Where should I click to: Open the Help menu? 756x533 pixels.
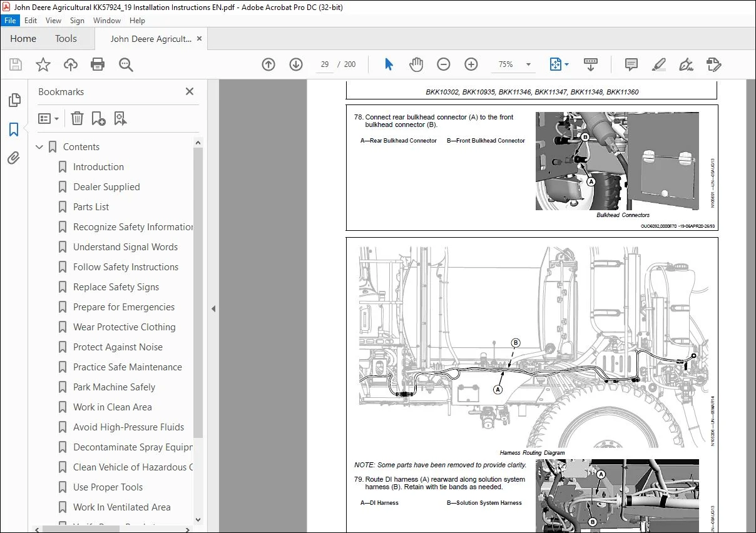137,20
